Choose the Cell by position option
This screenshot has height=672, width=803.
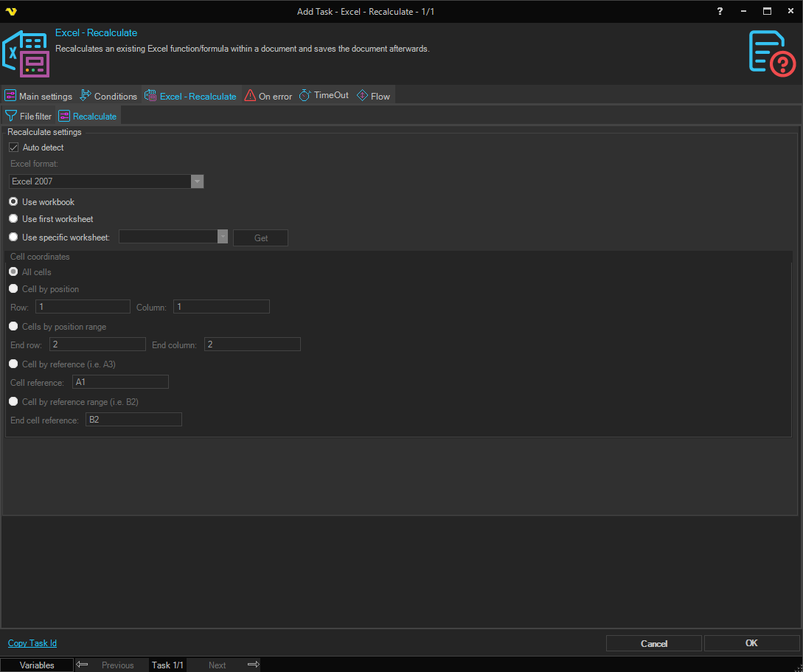(x=13, y=289)
